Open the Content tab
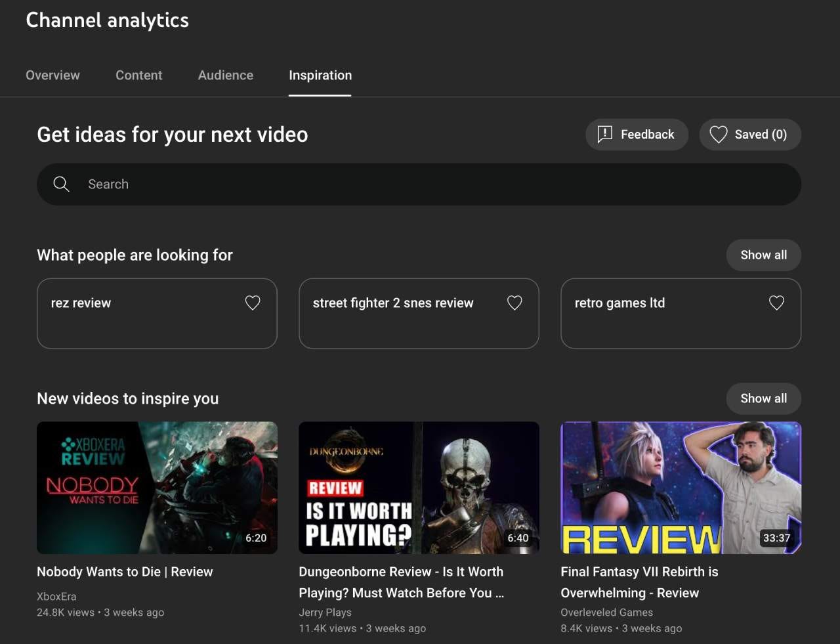 pyautogui.click(x=138, y=75)
